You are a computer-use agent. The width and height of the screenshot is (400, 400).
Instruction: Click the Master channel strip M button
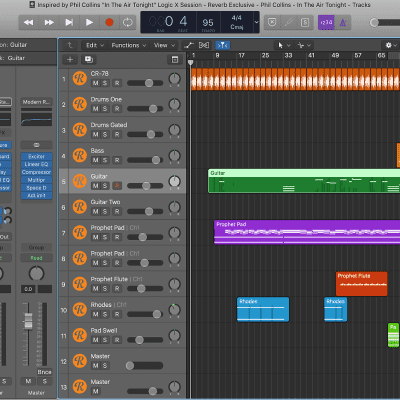pos(28,381)
